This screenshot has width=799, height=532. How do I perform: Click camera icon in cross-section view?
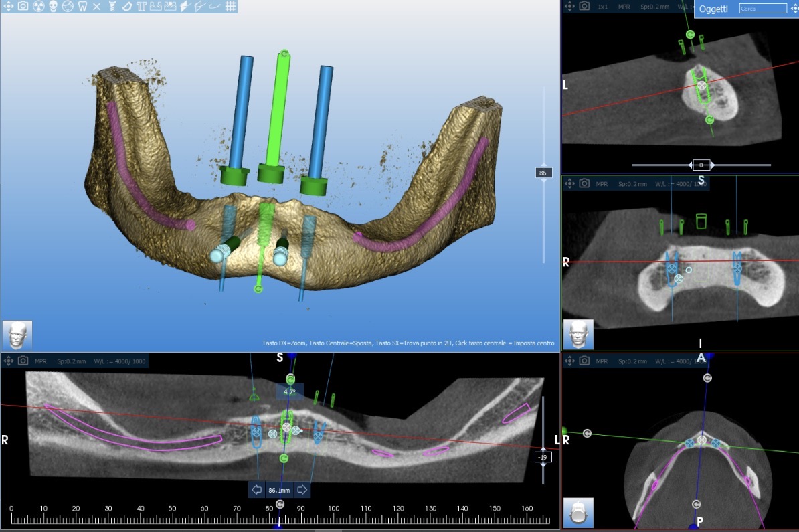tap(584, 6)
